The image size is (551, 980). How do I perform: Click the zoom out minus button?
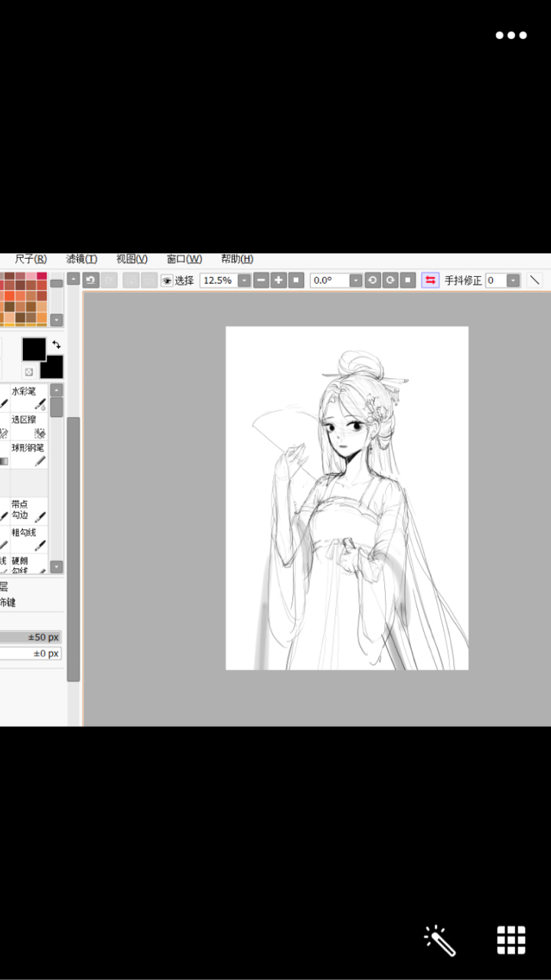[261, 280]
